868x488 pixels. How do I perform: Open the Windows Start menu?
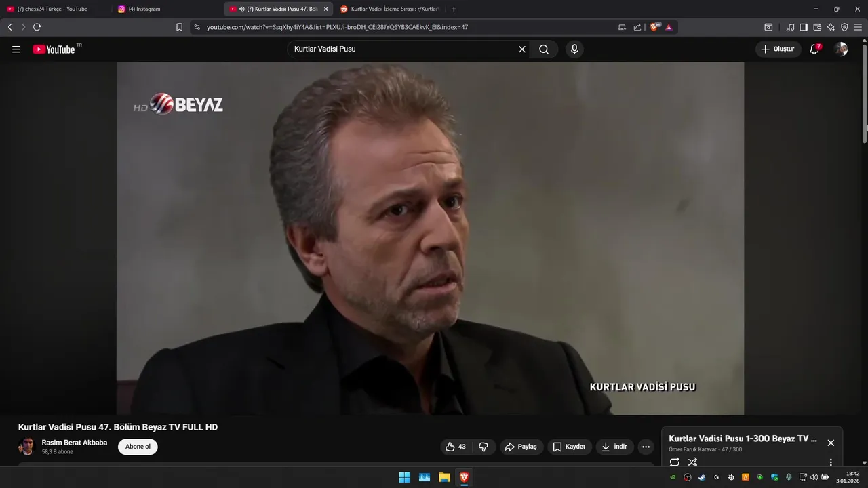[404, 477]
